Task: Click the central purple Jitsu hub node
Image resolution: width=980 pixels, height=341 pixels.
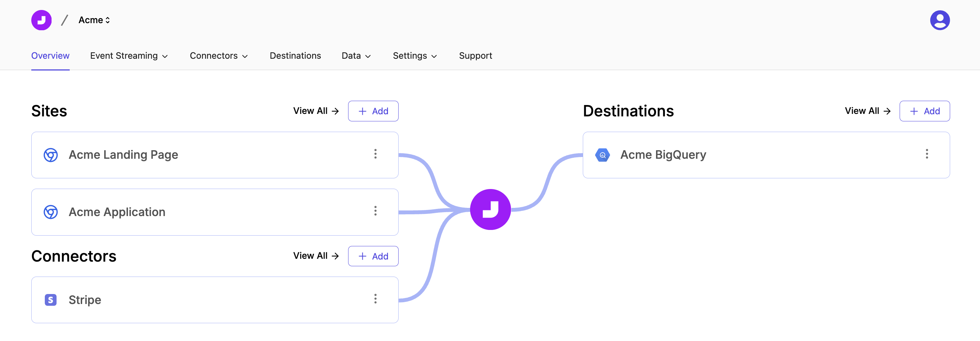Action: 490,210
